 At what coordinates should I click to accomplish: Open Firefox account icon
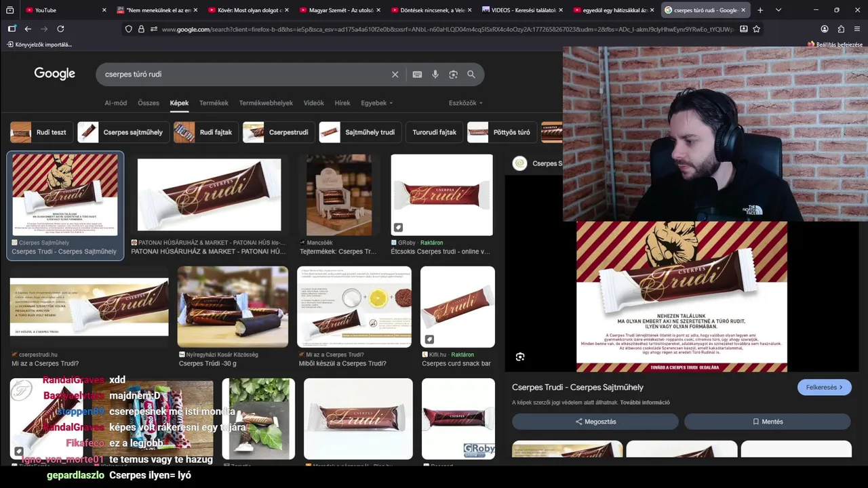point(825,29)
